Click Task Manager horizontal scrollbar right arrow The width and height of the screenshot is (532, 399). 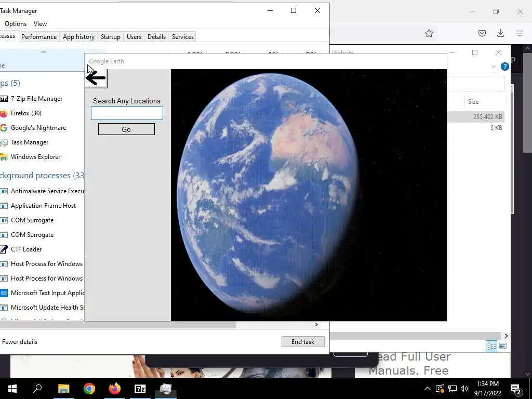(x=316, y=325)
